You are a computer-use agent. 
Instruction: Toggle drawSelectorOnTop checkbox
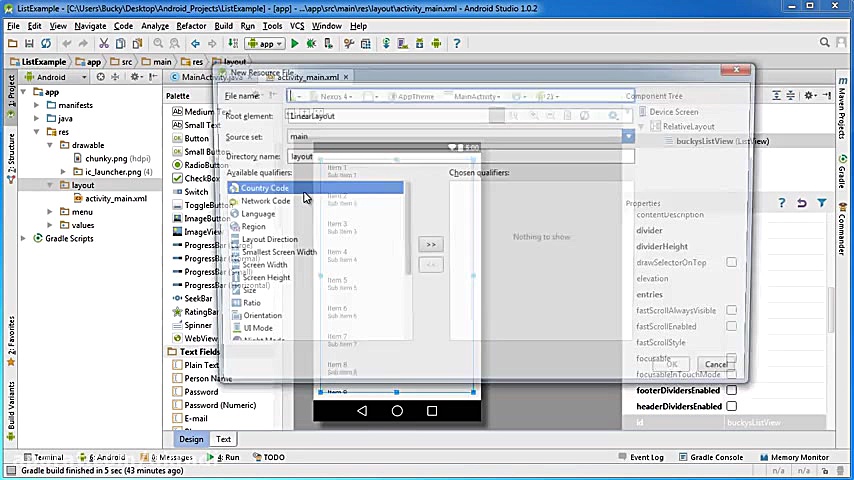coord(731,262)
